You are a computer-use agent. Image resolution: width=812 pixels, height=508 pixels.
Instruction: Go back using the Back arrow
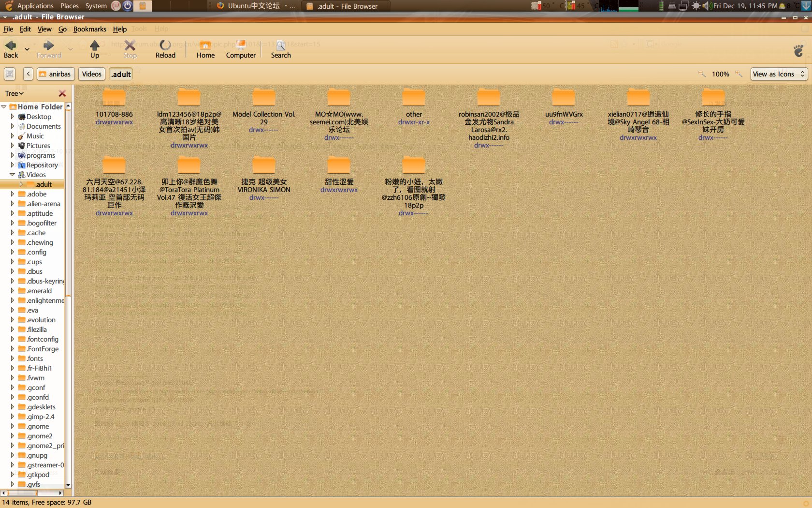point(11,49)
